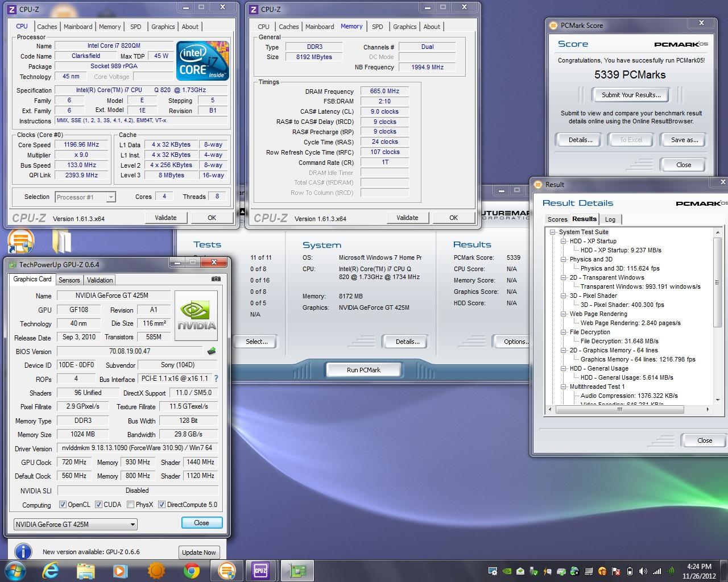Click the folder icon on the desktop

(x=61, y=241)
